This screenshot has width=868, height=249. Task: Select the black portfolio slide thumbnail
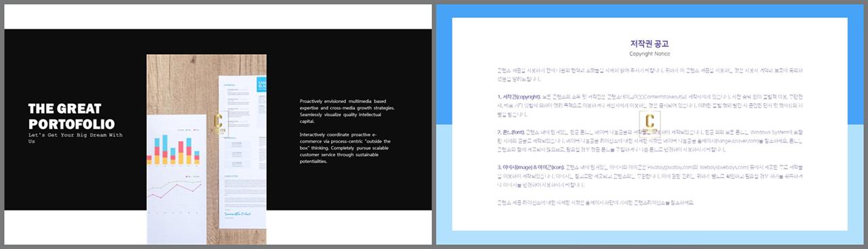[x=217, y=124]
